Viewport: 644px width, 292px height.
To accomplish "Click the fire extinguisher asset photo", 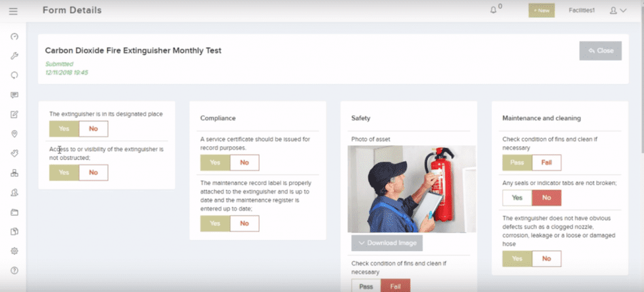I will coord(411,189).
